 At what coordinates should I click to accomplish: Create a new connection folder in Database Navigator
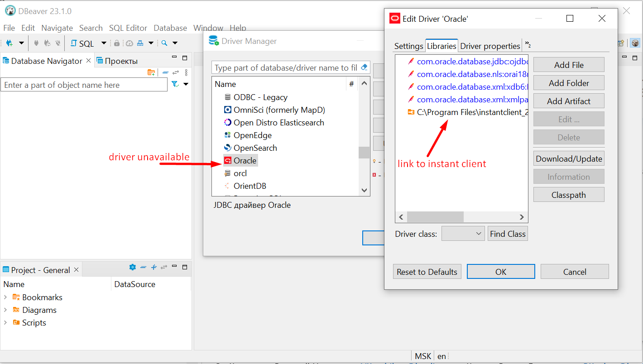coord(151,72)
